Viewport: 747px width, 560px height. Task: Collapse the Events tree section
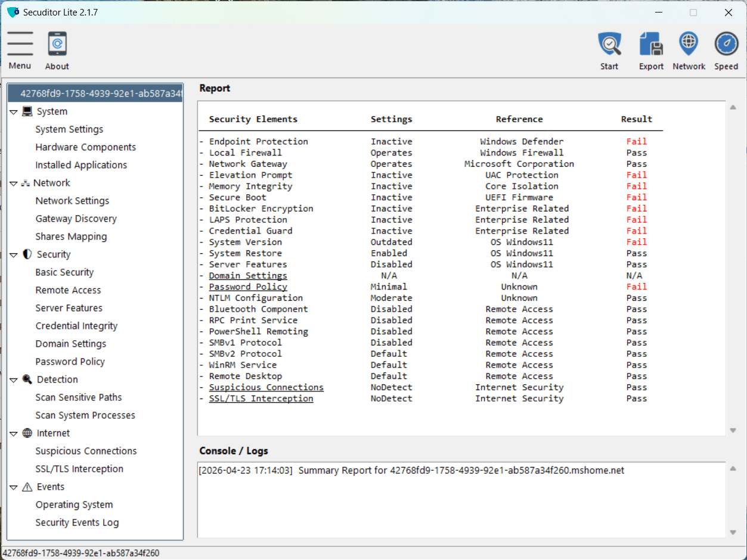click(14, 487)
